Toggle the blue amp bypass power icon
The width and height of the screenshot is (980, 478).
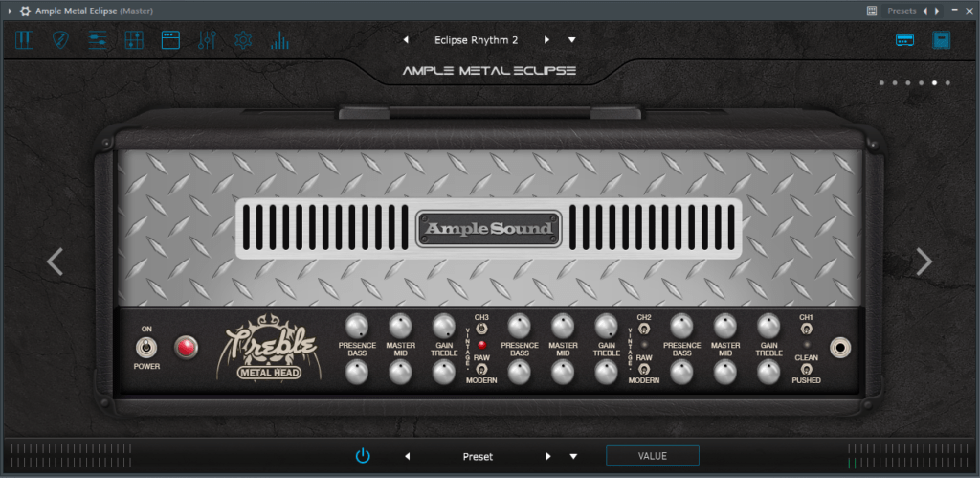pyautogui.click(x=363, y=455)
